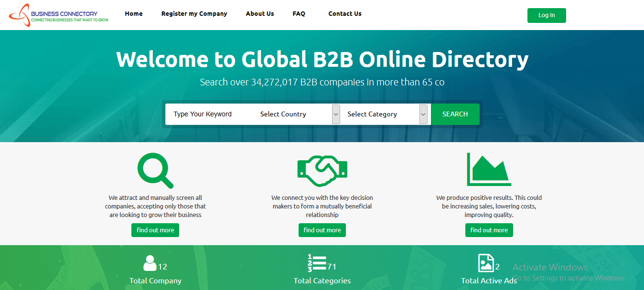Click find out more under positive results
Screen dimensions: 644x290
point(489,230)
